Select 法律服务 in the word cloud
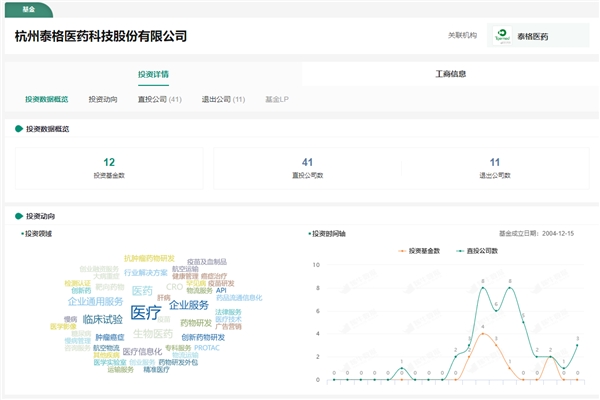The image size is (600, 400). (x=228, y=312)
